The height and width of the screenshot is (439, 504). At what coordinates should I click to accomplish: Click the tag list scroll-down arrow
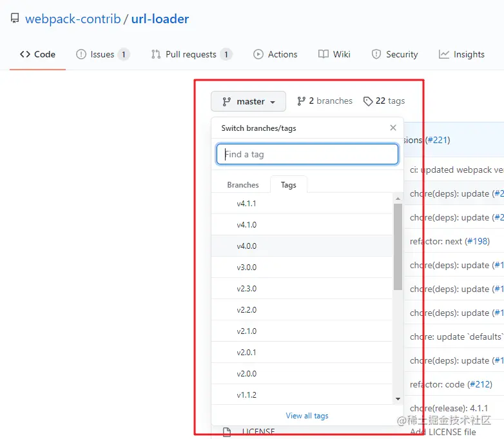pos(398,399)
